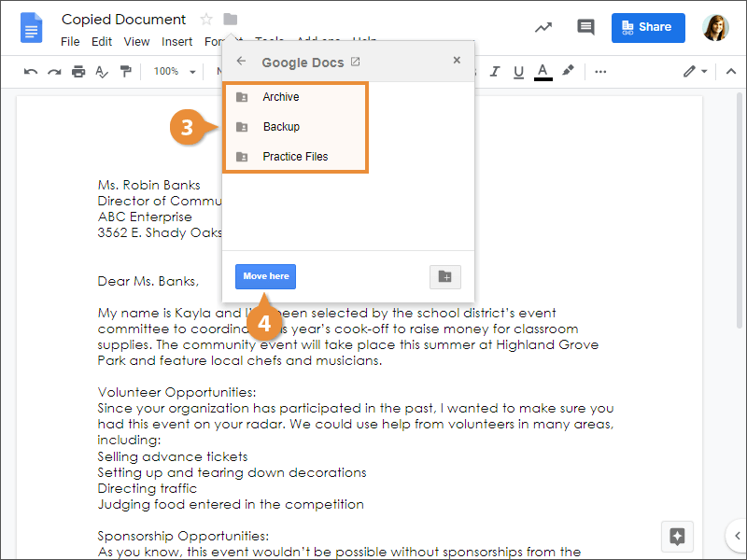Screen dimensions: 747x560
Task: Click the vertical document scrollbar
Action: pos(740,209)
